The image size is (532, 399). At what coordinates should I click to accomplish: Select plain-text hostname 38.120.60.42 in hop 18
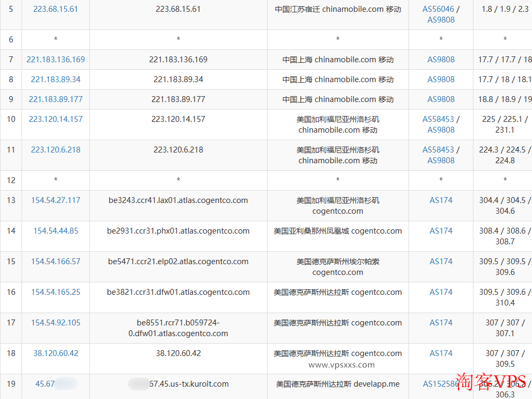pos(178,353)
